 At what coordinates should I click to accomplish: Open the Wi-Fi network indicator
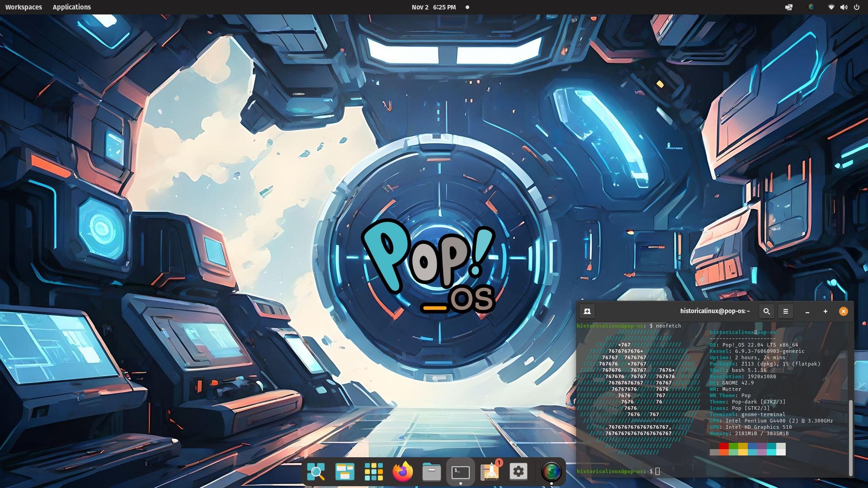coord(831,7)
